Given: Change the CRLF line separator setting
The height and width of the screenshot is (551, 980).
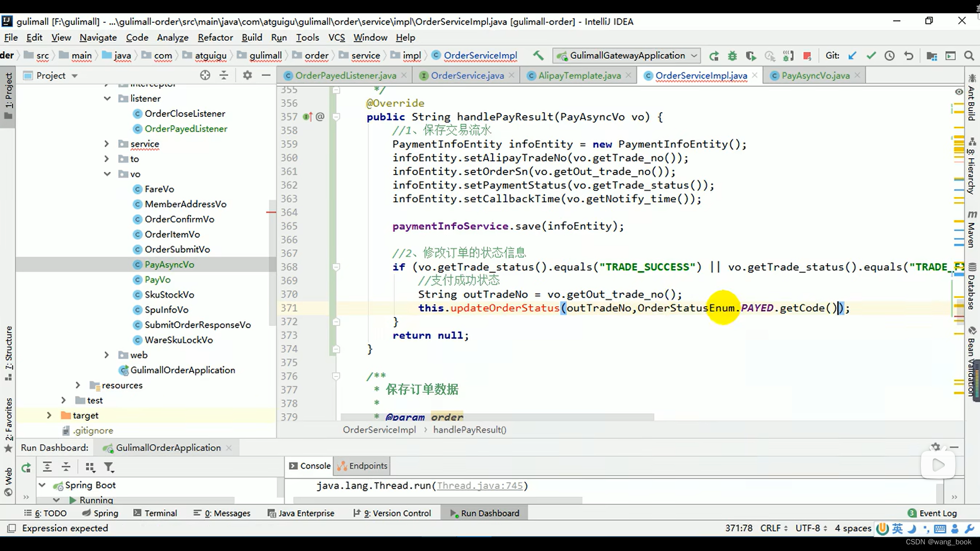Looking at the screenshot, I should pyautogui.click(x=774, y=528).
